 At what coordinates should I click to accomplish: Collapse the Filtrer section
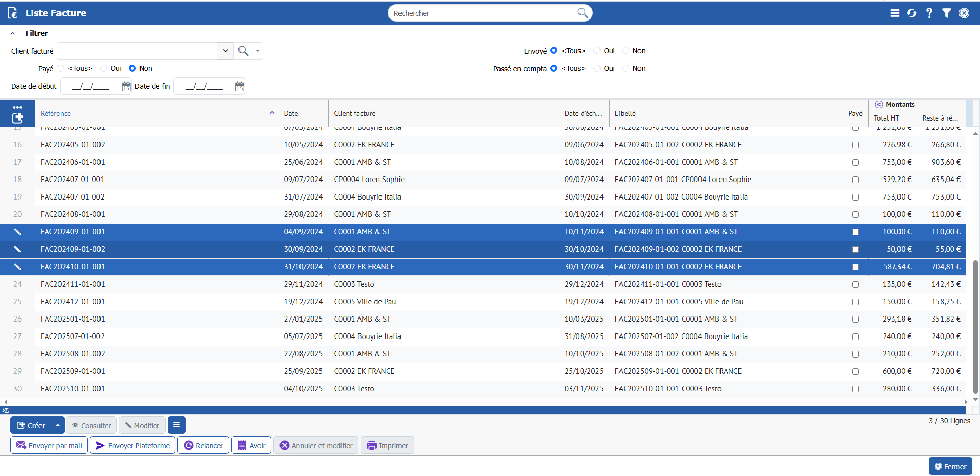click(13, 33)
